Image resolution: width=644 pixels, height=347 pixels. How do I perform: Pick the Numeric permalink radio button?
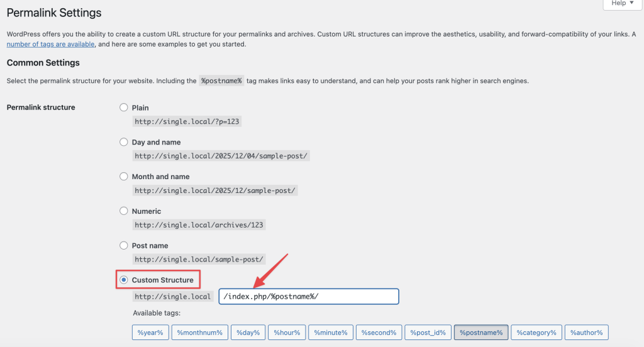coord(124,211)
